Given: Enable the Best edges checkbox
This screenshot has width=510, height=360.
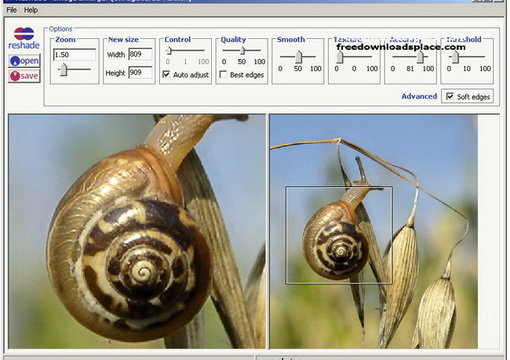Looking at the screenshot, I should [223, 74].
